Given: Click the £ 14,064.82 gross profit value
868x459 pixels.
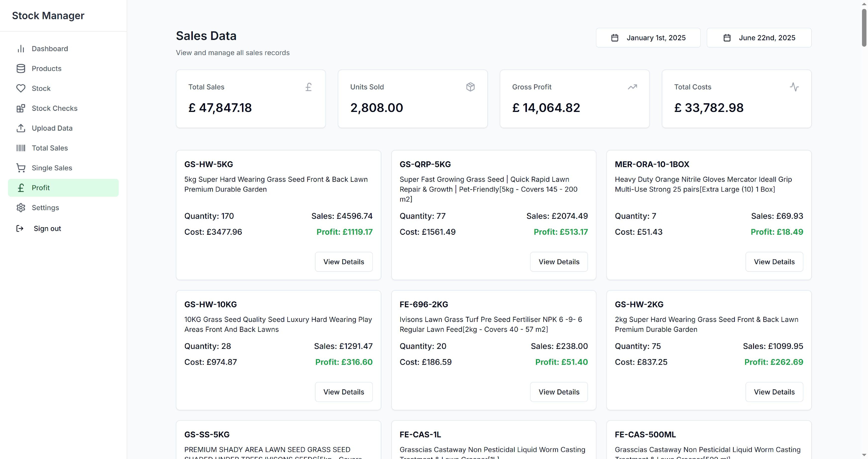Looking at the screenshot, I should (546, 108).
